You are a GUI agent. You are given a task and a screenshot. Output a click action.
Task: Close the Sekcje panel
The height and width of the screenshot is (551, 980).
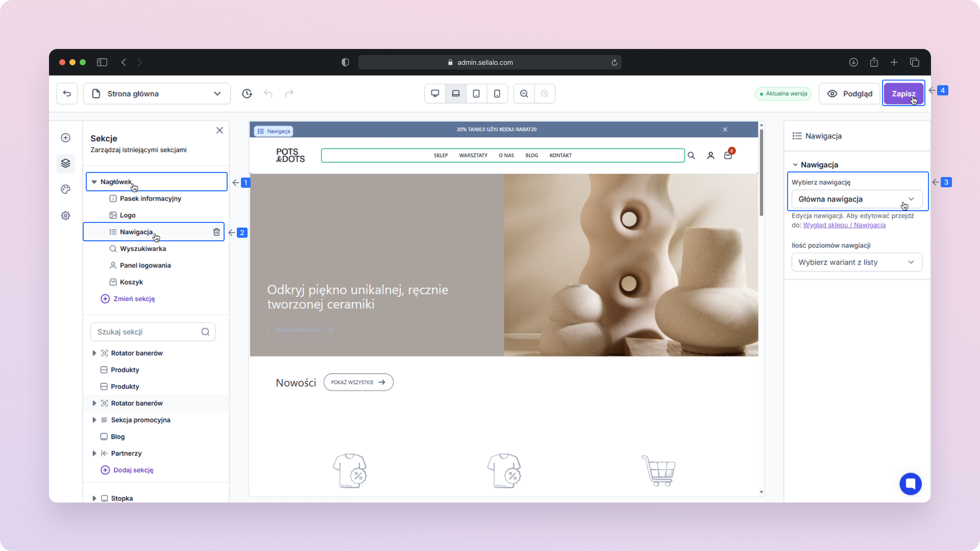point(219,130)
